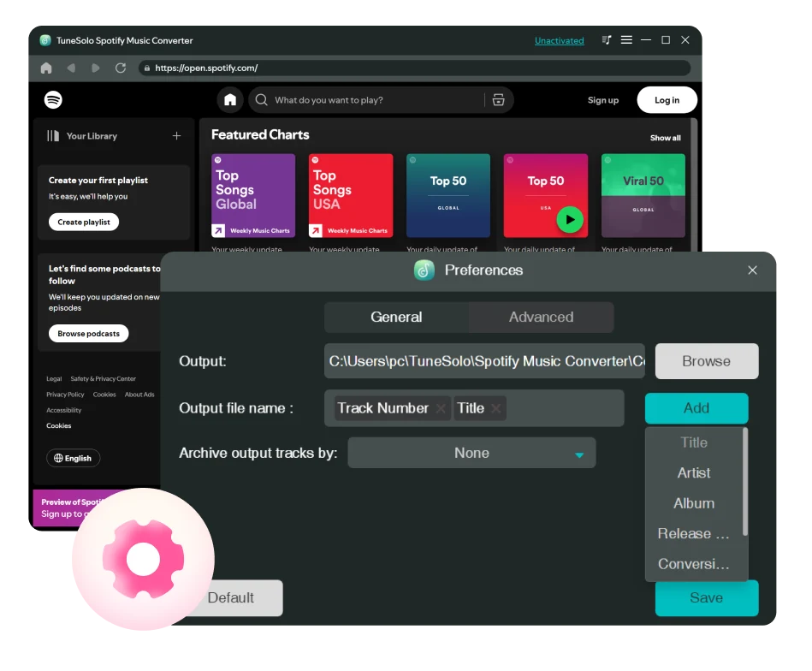This screenshot has height=671, width=812.
Task: Play the Top 50 USA playlist
Action: 570,220
